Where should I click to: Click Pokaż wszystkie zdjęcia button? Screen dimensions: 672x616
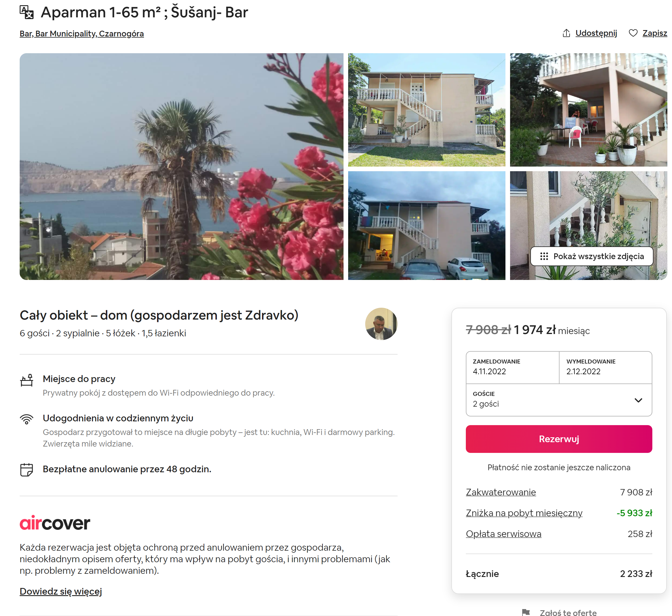[591, 256]
